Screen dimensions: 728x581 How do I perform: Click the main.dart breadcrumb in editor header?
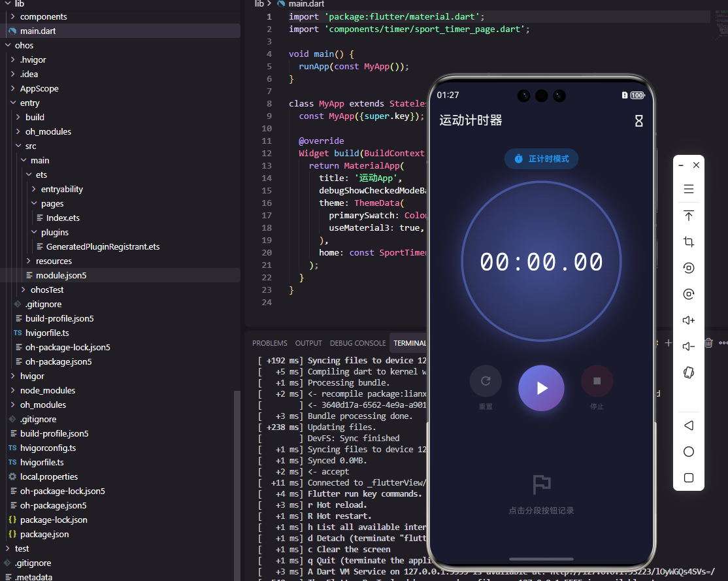(306, 4)
